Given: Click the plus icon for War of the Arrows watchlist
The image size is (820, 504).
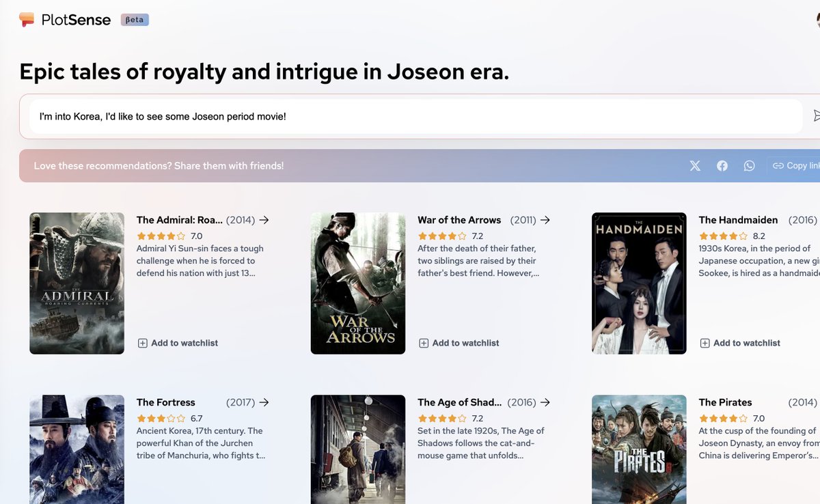Looking at the screenshot, I should coord(424,343).
